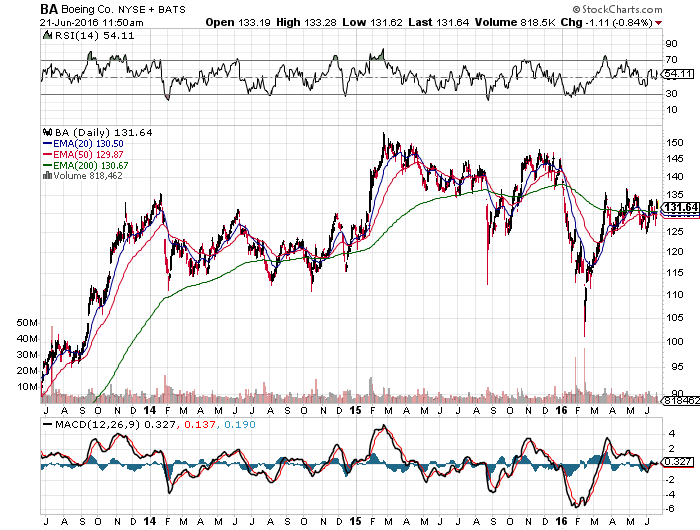Image resolution: width=700 pixels, height=530 pixels.
Task: Select the BA ticker symbol in header
Action: [x=49, y=9]
